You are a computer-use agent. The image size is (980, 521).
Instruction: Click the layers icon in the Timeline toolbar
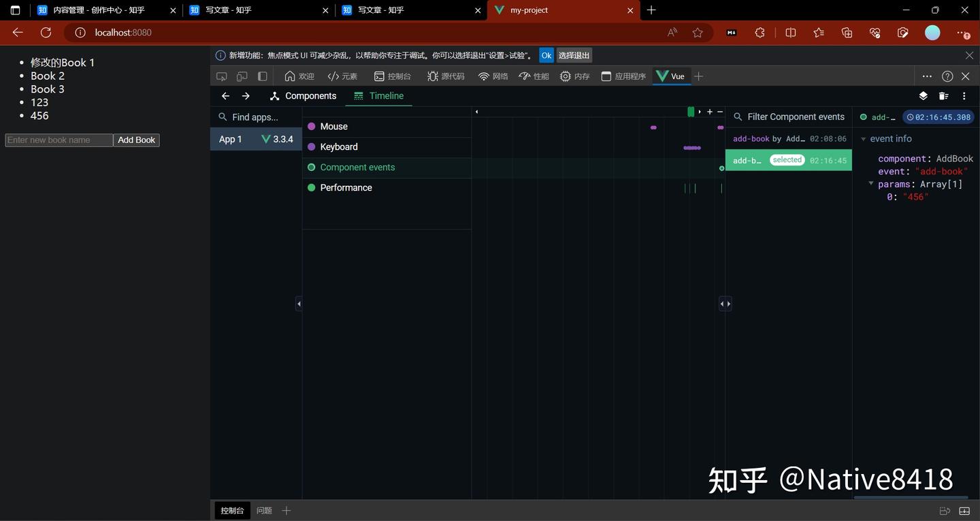pos(923,95)
